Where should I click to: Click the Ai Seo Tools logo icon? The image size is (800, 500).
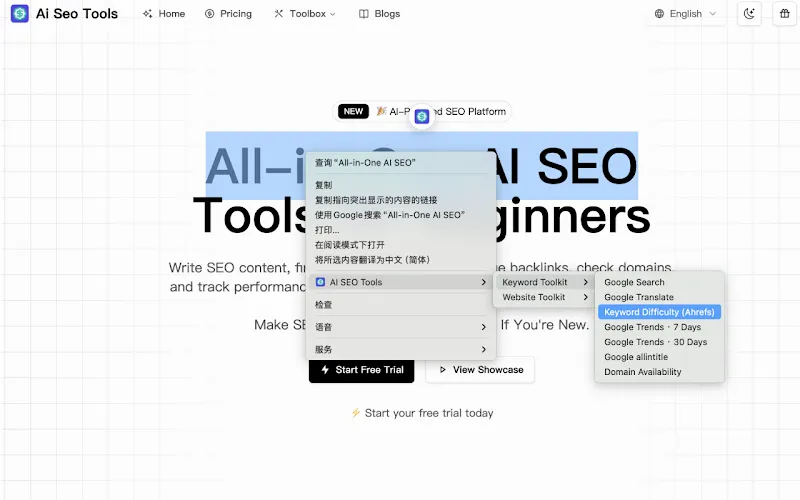tap(20, 13)
